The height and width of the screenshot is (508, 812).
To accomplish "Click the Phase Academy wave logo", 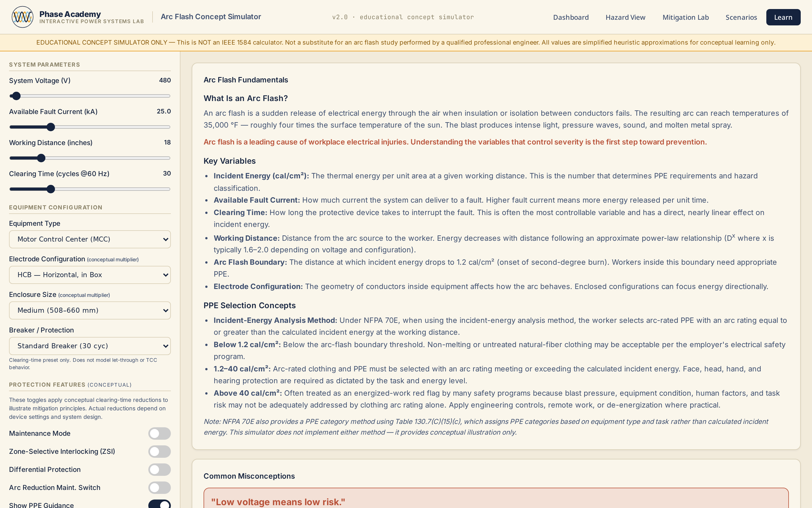I will pos(23,17).
